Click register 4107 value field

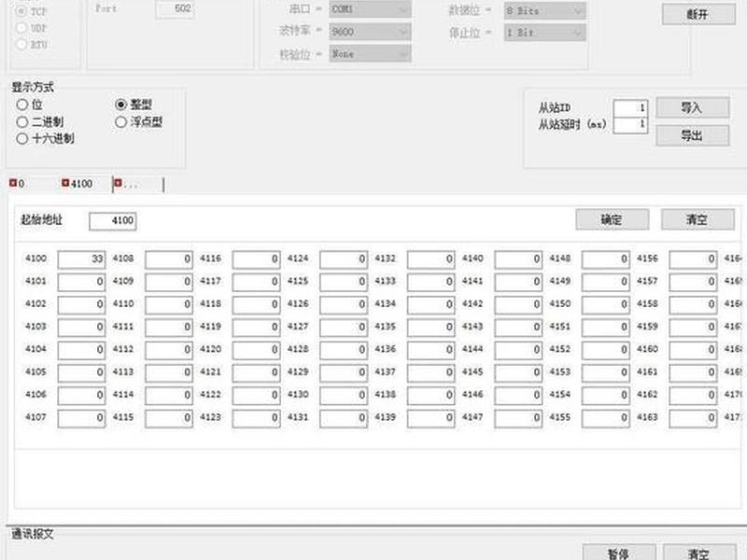[x=81, y=418]
